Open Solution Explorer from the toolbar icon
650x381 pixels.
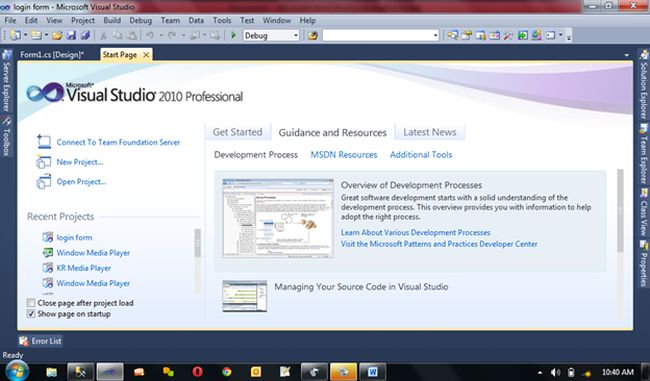(x=452, y=36)
